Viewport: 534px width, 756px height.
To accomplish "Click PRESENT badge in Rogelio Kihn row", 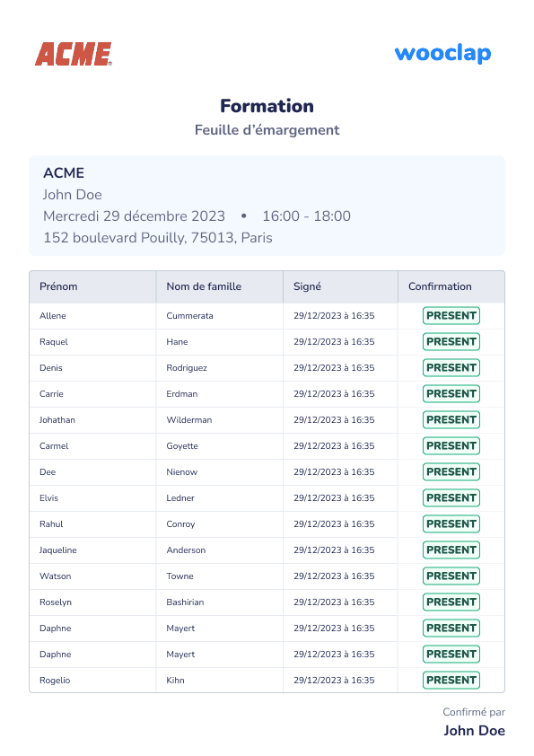I will coord(451,681).
